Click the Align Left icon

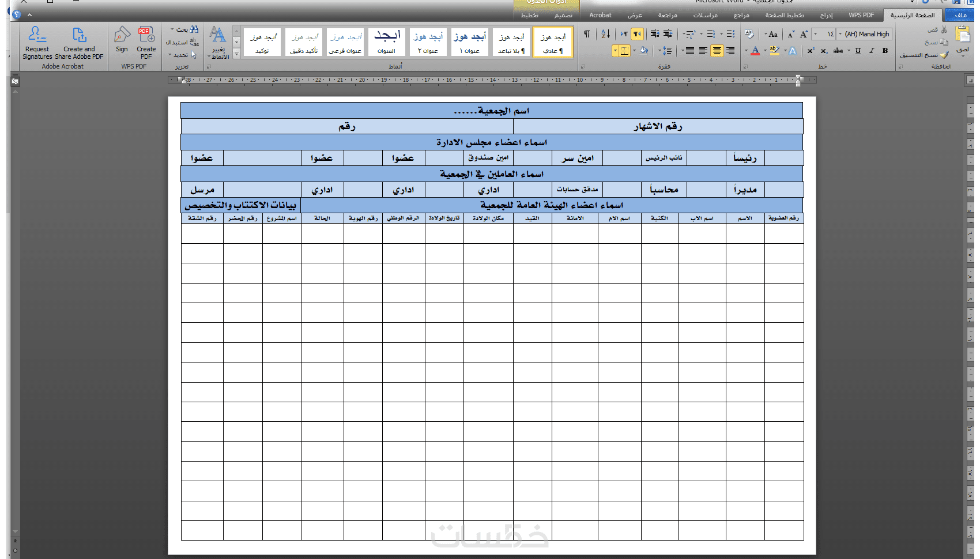click(703, 51)
